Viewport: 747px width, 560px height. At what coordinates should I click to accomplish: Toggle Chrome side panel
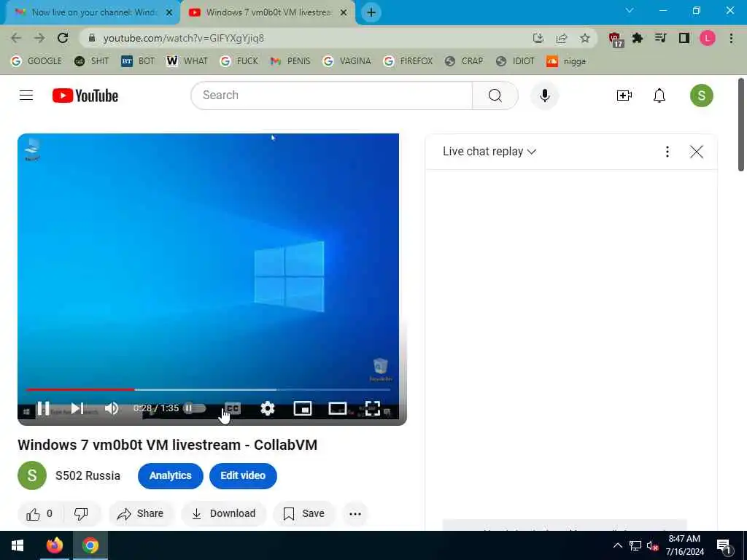click(x=684, y=38)
